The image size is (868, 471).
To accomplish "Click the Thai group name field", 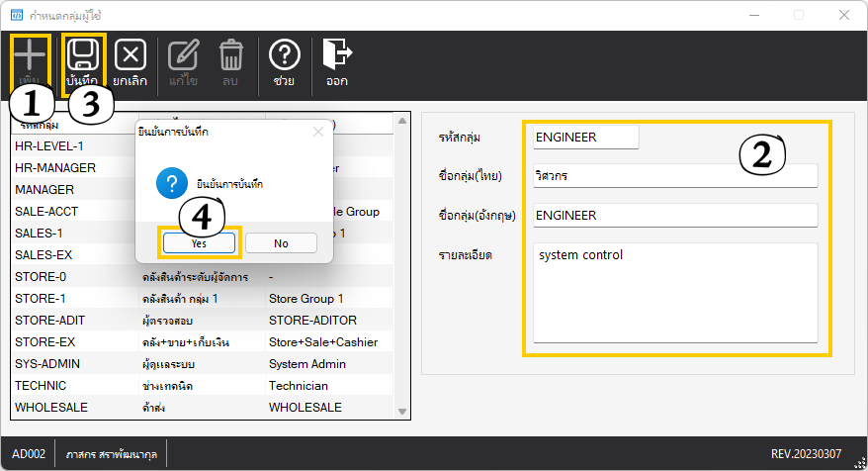I will click(x=674, y=176).
